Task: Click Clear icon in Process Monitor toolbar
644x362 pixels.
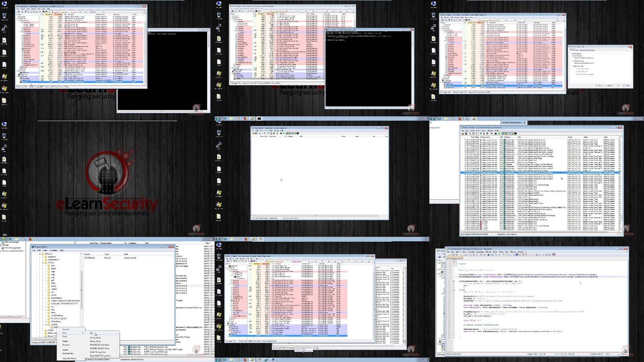Action: [477, 134]
